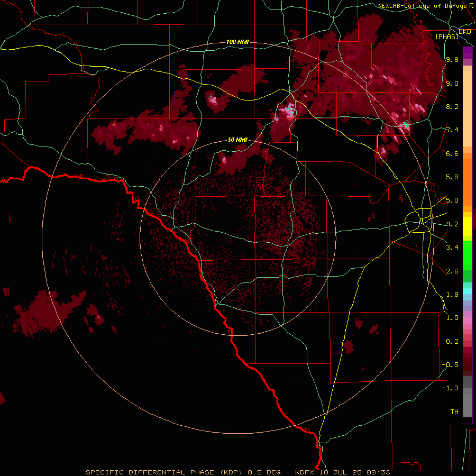Click the 00:38 timestamp in the caption
The width and height of the screenshot is (476, 476).
point(378,472)
